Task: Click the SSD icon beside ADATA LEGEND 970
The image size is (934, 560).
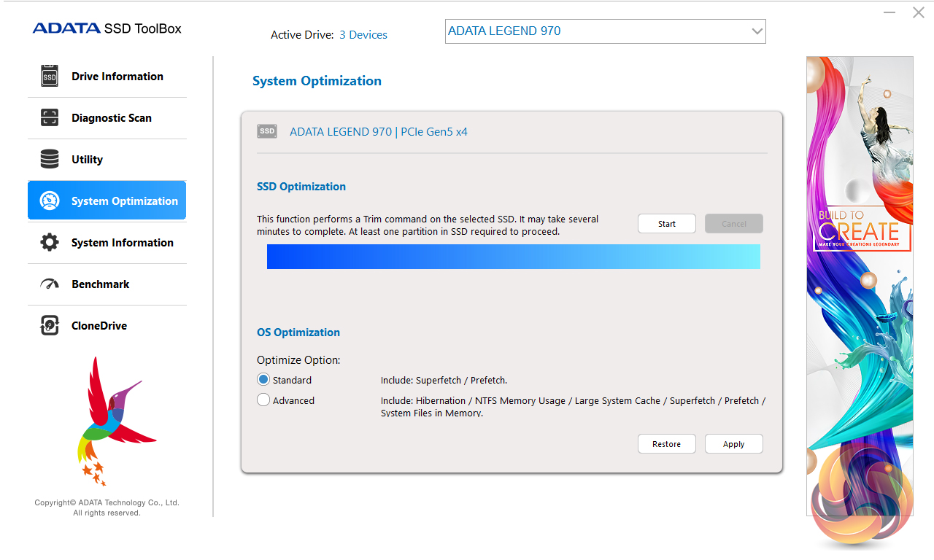Action: [x=267, y=131]
